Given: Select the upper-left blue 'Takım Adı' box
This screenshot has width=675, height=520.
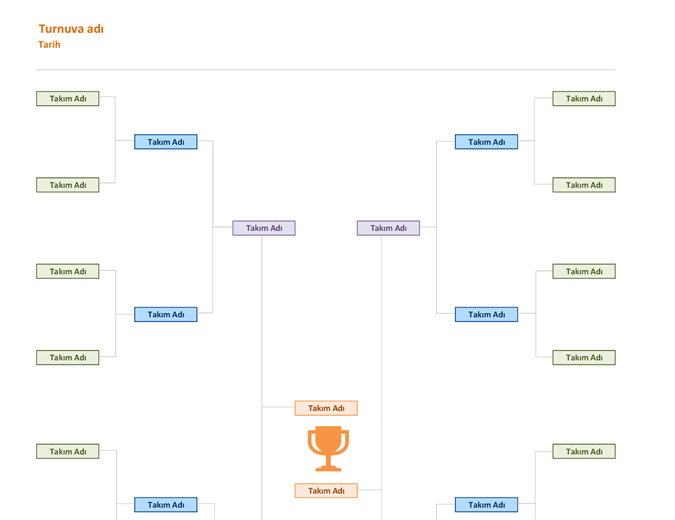Looking at the screenshot, I should (166, 142).
